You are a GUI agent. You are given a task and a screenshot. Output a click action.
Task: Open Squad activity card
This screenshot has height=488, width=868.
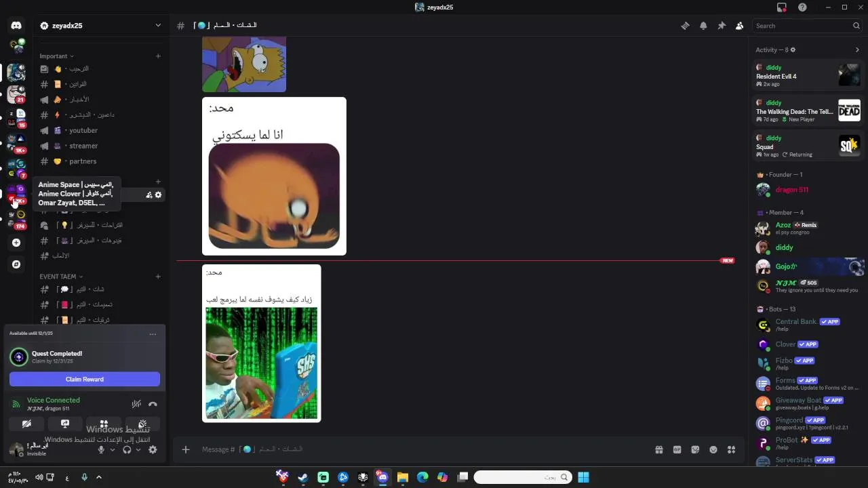[808, 146]
